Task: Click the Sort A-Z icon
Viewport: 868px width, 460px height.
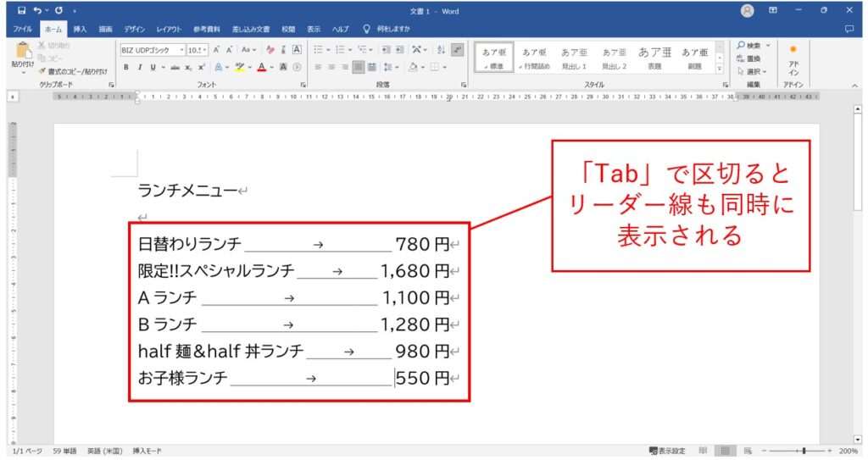Action: coord(441,50)
